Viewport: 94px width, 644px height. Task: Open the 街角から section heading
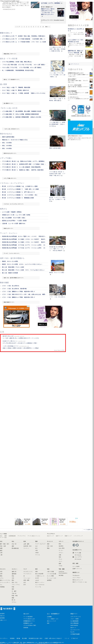3,209
